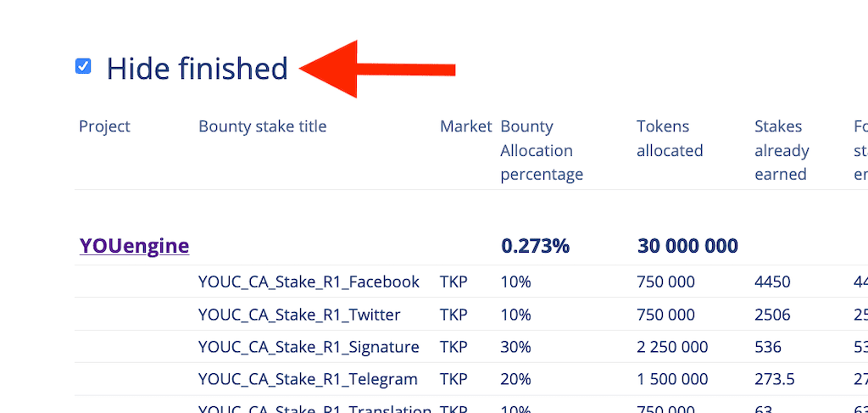Viewport: 868px width, 413px height.
Task: Click the Stakes already earned header
Action: pyautogui.click(x=782, y=150)
